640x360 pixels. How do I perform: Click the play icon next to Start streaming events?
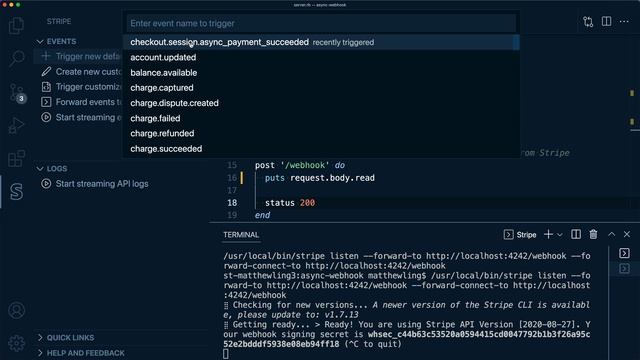tap(46, 117)
